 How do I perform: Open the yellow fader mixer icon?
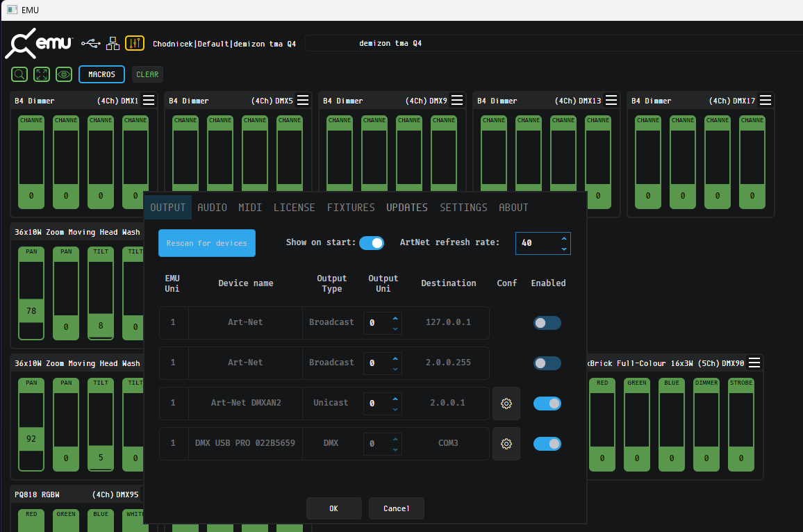(x=135, y=43)
